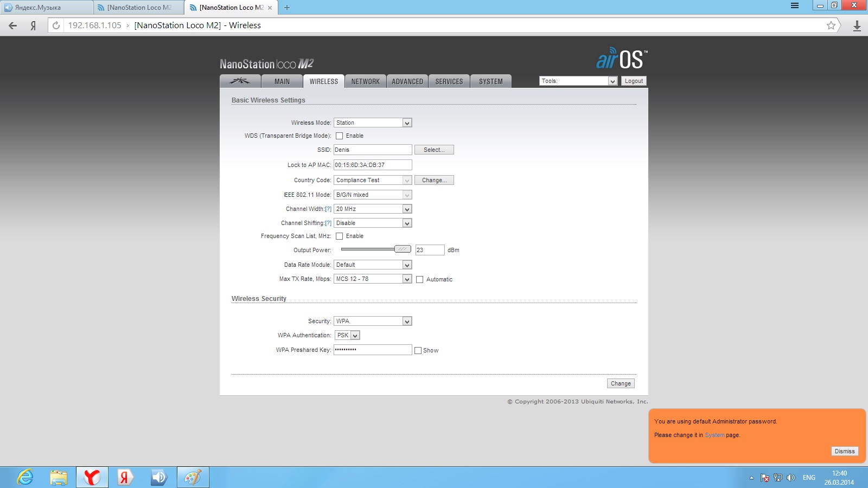The width and height of the screenshot is (868, 488).
Task: Click the Logout button
Action: tap(634, 81)
